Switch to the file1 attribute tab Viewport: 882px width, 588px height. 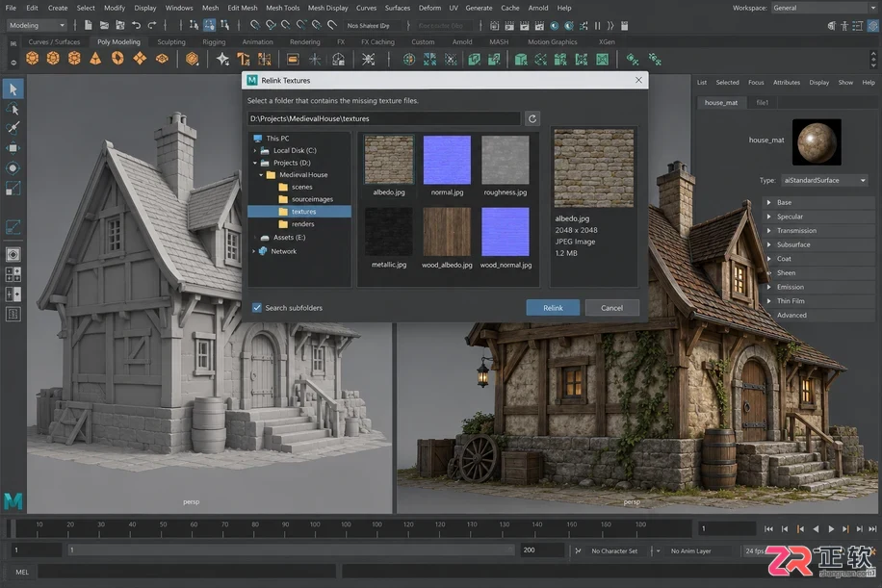[x=763, y=102]
